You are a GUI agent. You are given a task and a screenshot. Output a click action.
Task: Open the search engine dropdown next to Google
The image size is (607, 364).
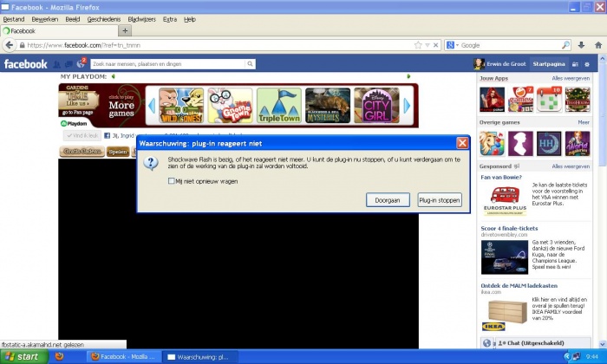pos(457,45)
